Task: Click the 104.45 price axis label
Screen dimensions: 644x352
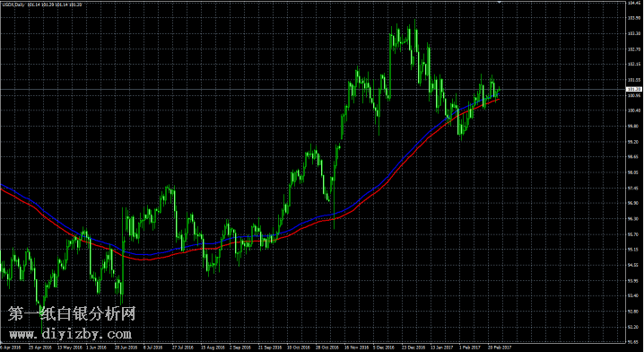Action: click(634, 3)
